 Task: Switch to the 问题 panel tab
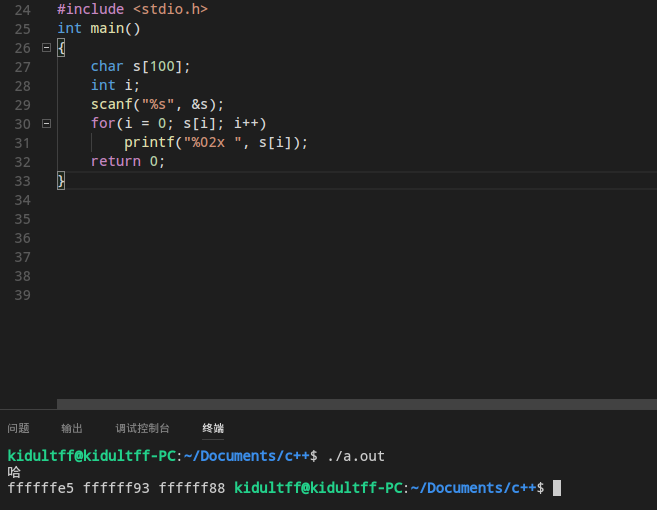(18, 428)
